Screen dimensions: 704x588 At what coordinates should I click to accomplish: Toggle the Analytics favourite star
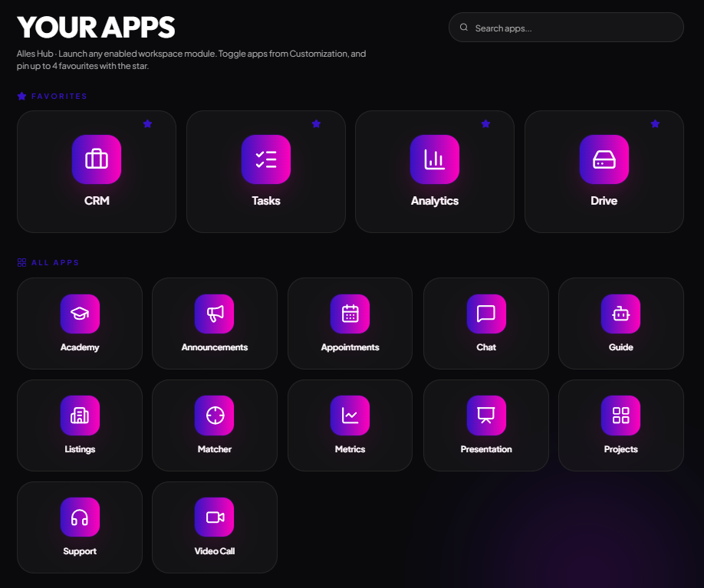click(x=485, y=124)
